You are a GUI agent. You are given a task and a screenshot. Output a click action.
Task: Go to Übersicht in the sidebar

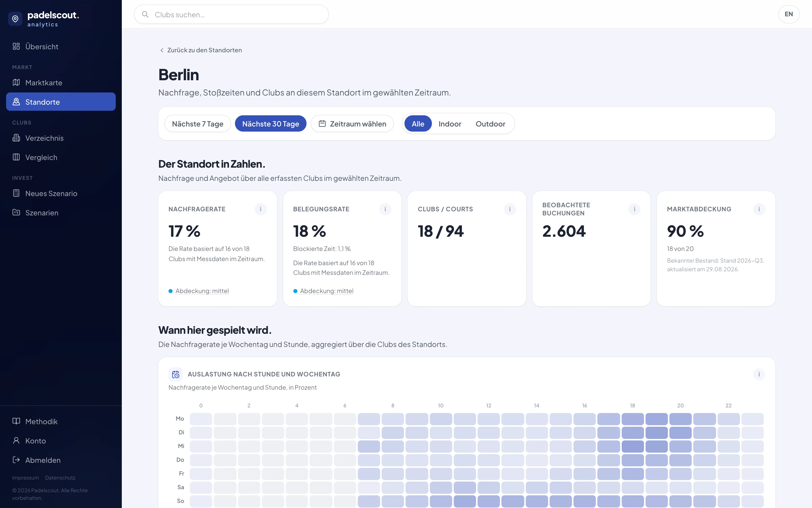tap(61, 46)
